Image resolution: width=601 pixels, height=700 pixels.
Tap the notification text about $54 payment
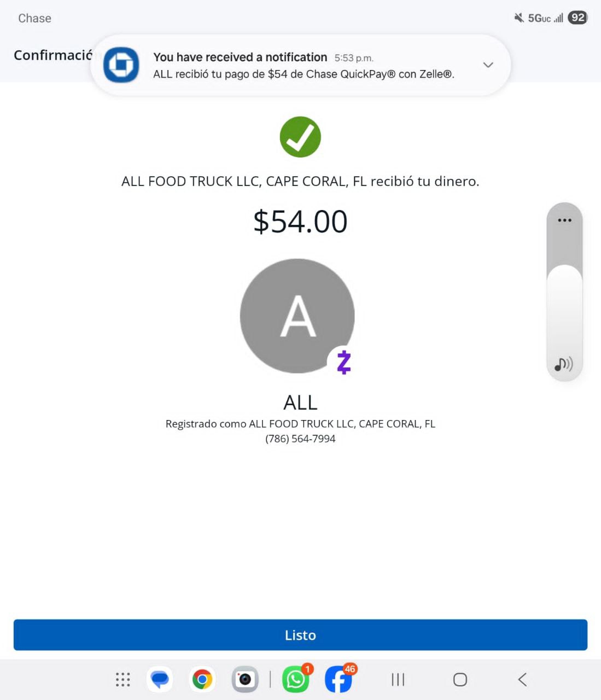point(304,74)
